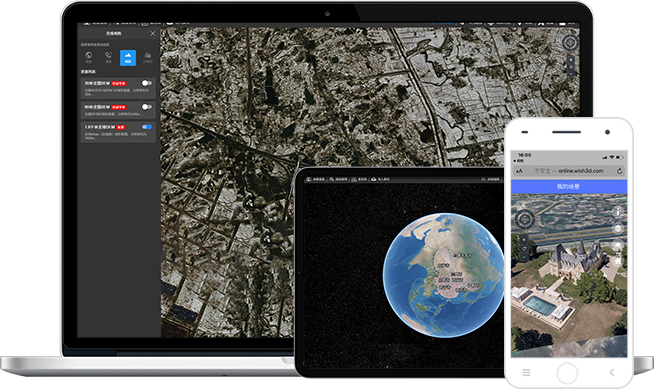
Task: Open the 我的场景 blue header on the phone
Action: (x=569, y=187)
